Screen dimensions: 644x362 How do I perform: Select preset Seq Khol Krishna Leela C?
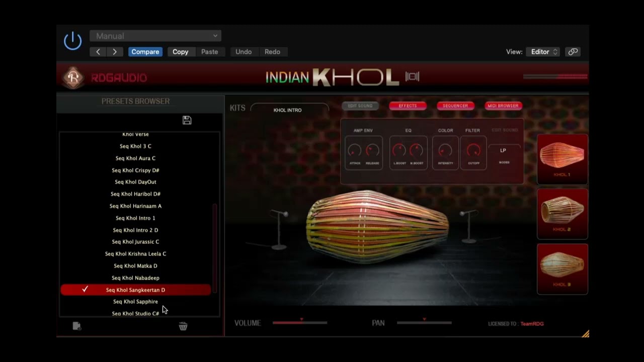pos(135,254)
